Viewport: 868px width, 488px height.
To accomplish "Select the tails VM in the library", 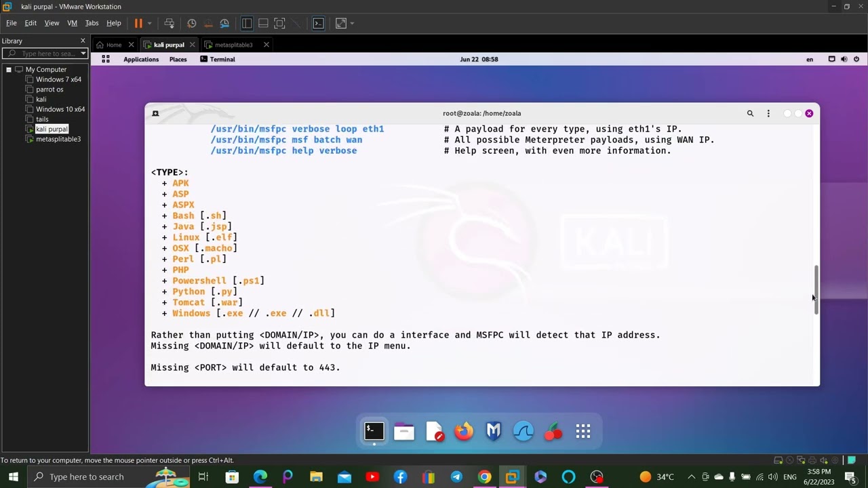I will tap(42, 119).
